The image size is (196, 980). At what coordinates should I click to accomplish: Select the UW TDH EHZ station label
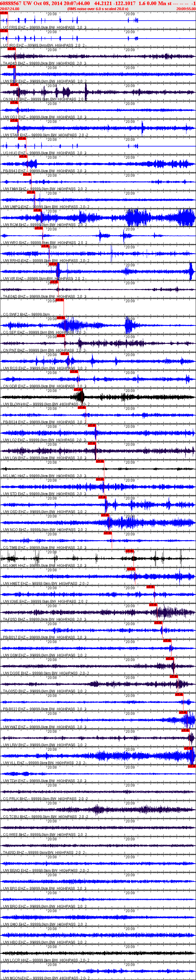point(45,781)
